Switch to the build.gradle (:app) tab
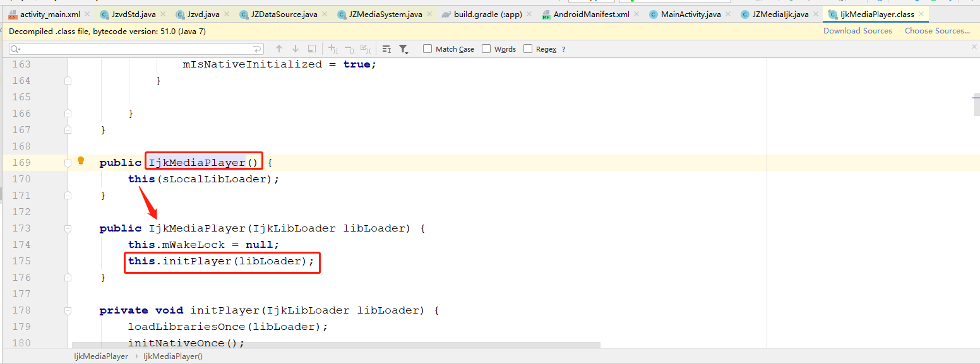The width and height of the screenshot is (980, 364). (x=487, y=14)
